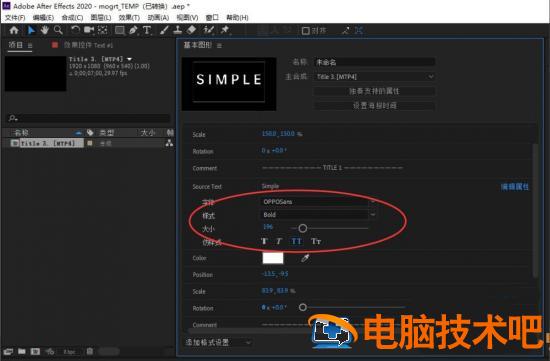Click the SIMPLE preview thumbnail
This screenshot has width=550, height=361.
click(229, 84)
